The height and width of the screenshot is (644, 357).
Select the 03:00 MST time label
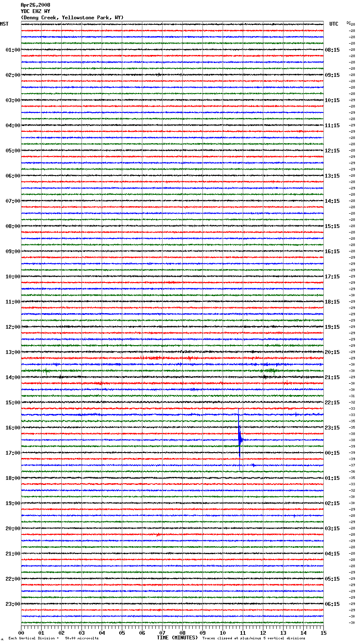point(13,100)
